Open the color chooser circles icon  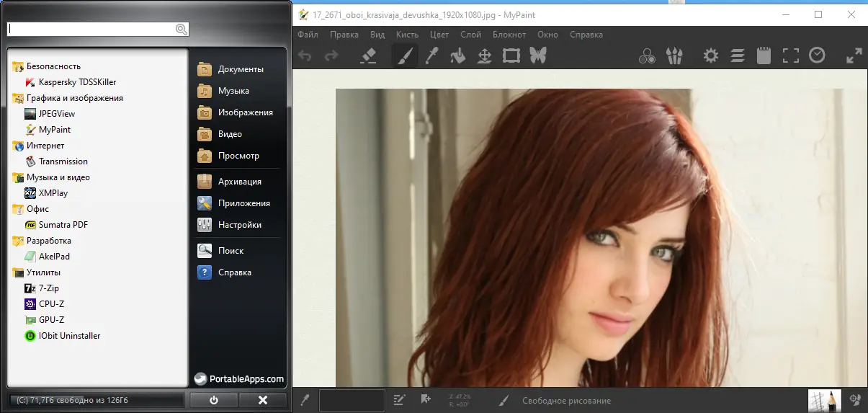[x=647, y=55]
